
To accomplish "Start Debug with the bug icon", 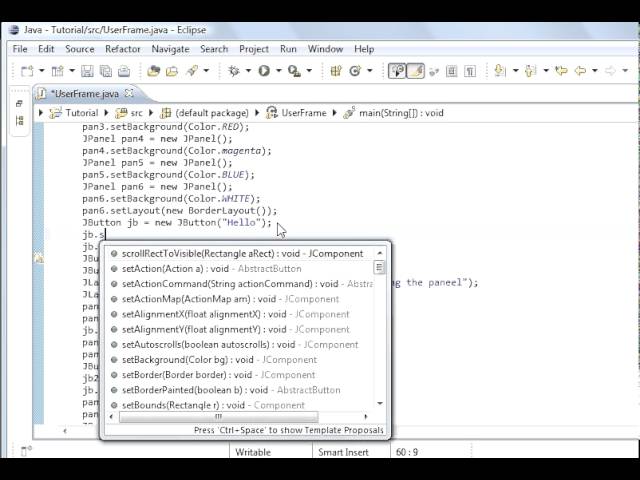I will click(234, 71).
